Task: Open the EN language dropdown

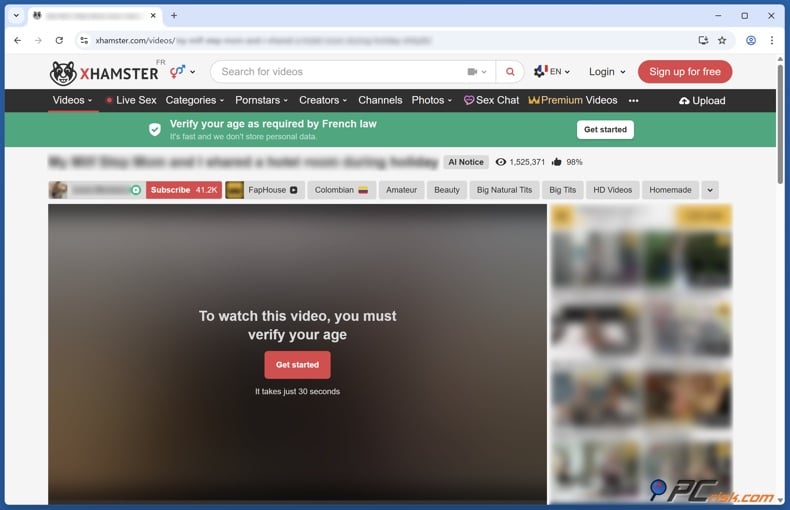Action: 552,72
